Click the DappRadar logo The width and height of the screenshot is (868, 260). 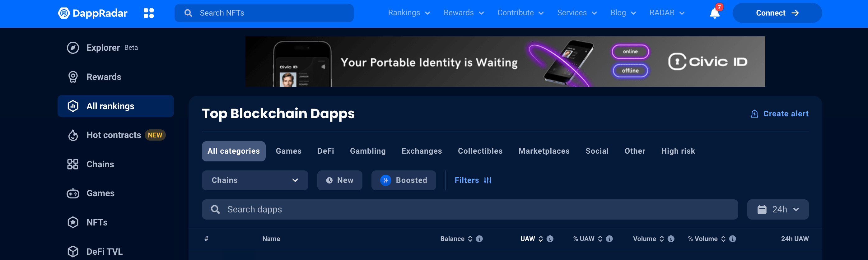click(x=92, y=13)
